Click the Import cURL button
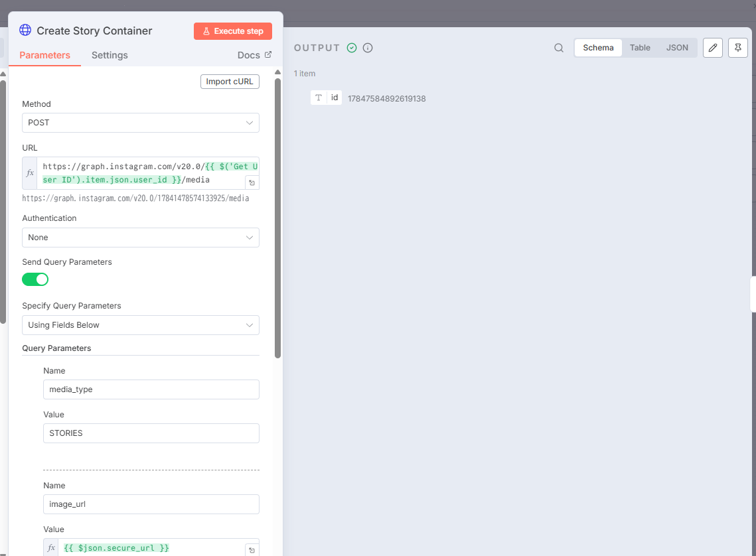Image resolution: width=756 pixels, height=556 pixels. tap(230, 82)
